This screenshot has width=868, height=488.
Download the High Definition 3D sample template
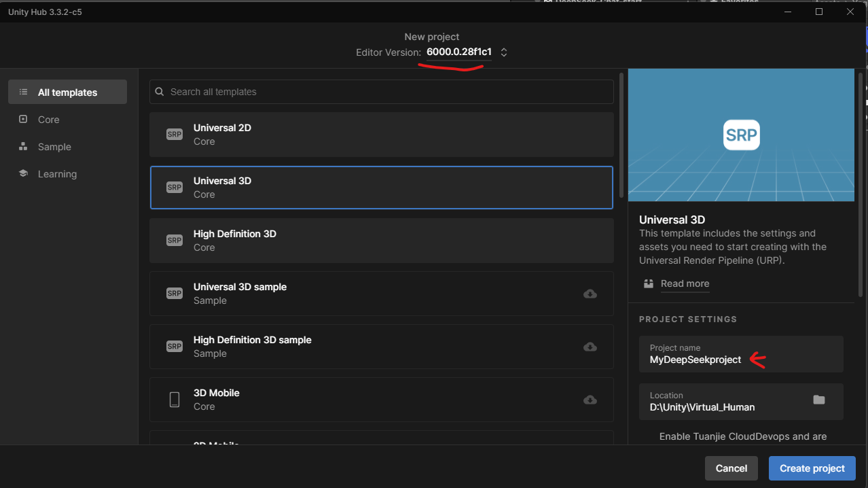(x=590, y=347)
